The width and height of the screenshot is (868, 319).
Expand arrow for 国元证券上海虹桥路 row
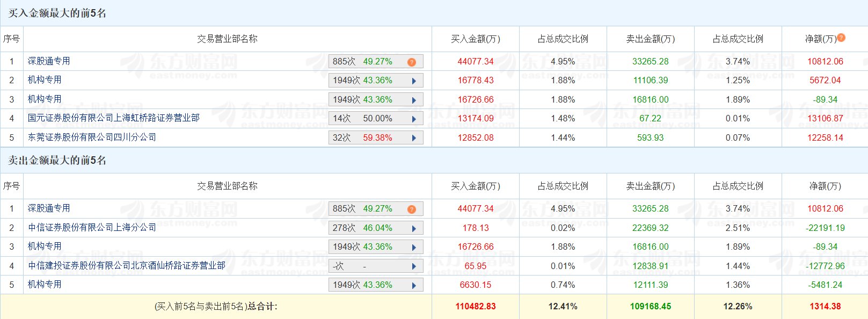(x=414, y=119)
